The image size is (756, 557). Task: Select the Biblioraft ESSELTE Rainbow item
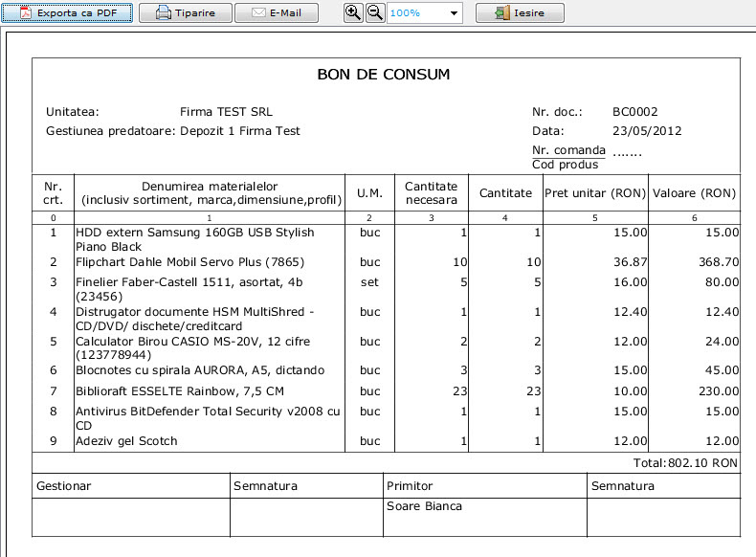[180, 391]
